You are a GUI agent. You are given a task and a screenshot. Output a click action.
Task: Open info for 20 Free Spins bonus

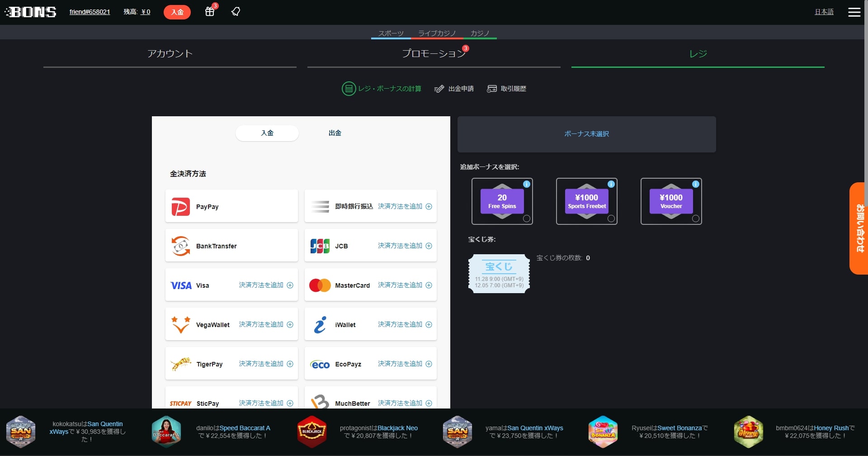[527, 184]
